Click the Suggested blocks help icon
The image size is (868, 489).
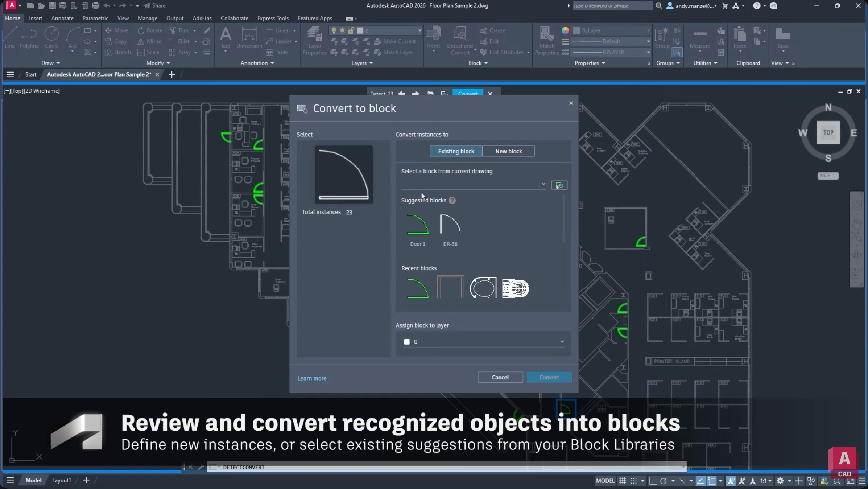(x=452, y=200)
